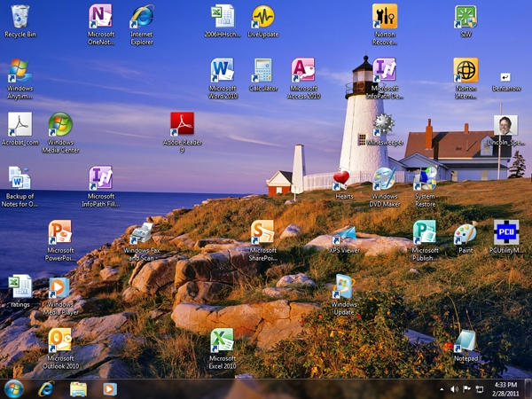Open the volume speaker tray icon
Image resolution: width=532 pixels, height=399 pixels.
(454, 389)
